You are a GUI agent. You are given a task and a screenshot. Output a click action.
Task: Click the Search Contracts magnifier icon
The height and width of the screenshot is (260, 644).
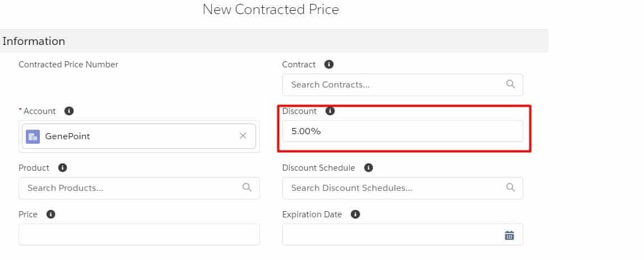click(x=510, y=84)
